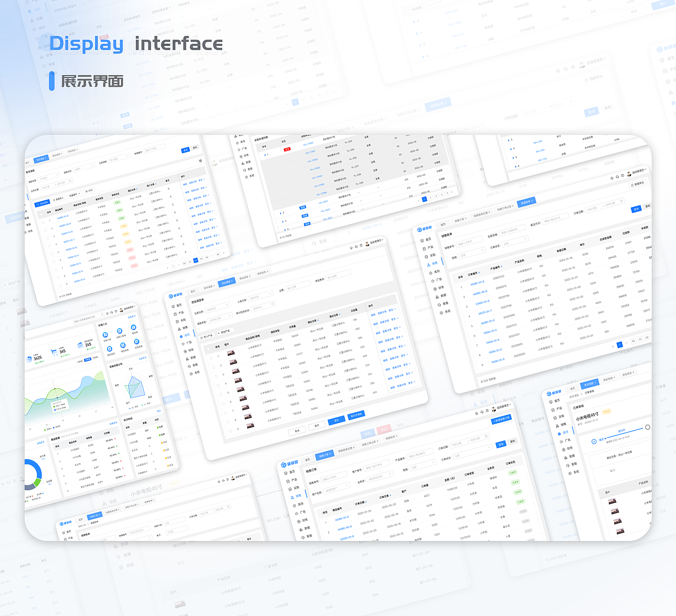Click 暂存 button in 添加调拨单 window
Image resolution: width=676 pixels, height=616 pixels.
316,426
